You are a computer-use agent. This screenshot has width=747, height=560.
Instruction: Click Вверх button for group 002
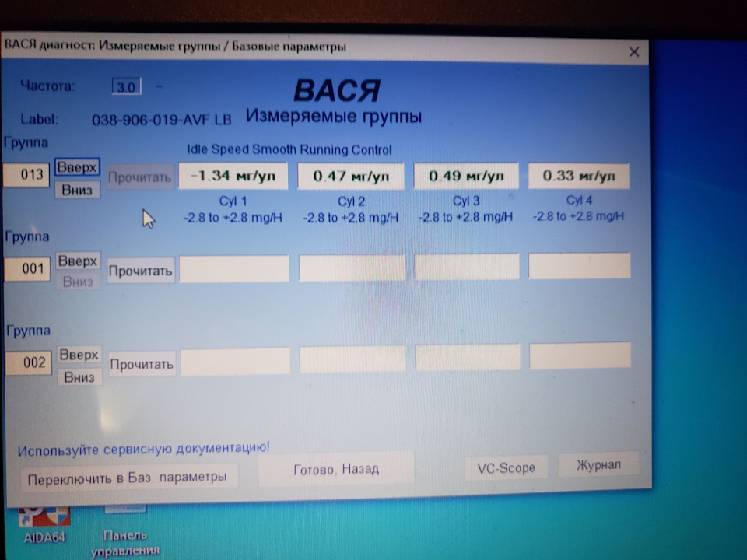click(79, 355)
